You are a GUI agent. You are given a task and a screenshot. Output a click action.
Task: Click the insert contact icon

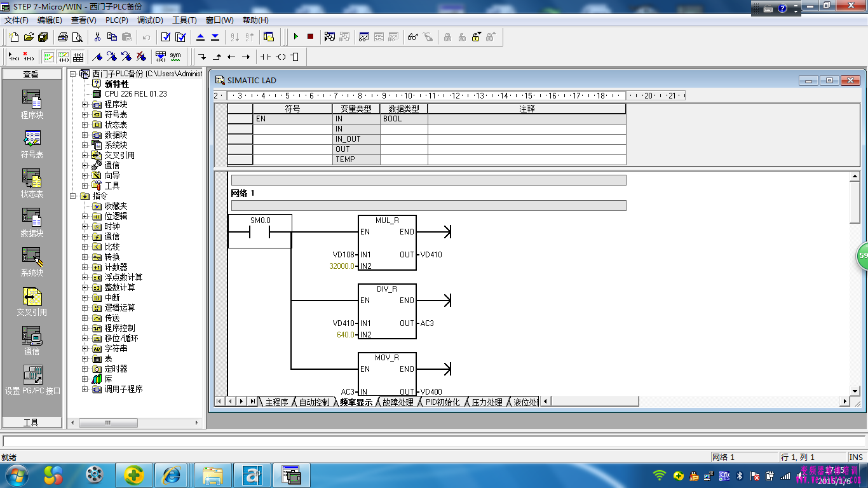click(x=266, y=57)
